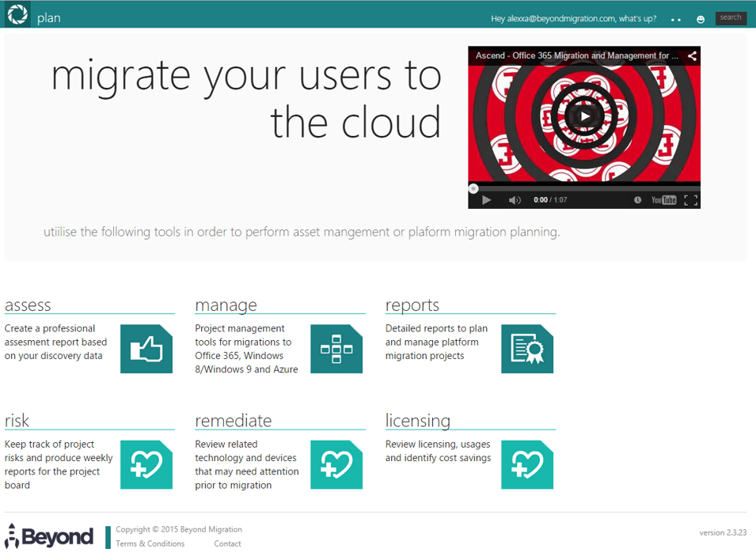Viewport: 756px width, 560px height.
Task: Click the two-dots icon in header
Action: (676, 20)
